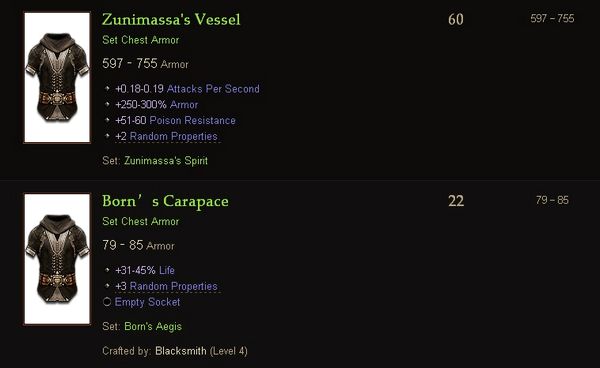Image resolution: width=600 pixels, height=368 pixels.
Task: Open the Born's Aegis set link
Action: click(x=153, y=326)
